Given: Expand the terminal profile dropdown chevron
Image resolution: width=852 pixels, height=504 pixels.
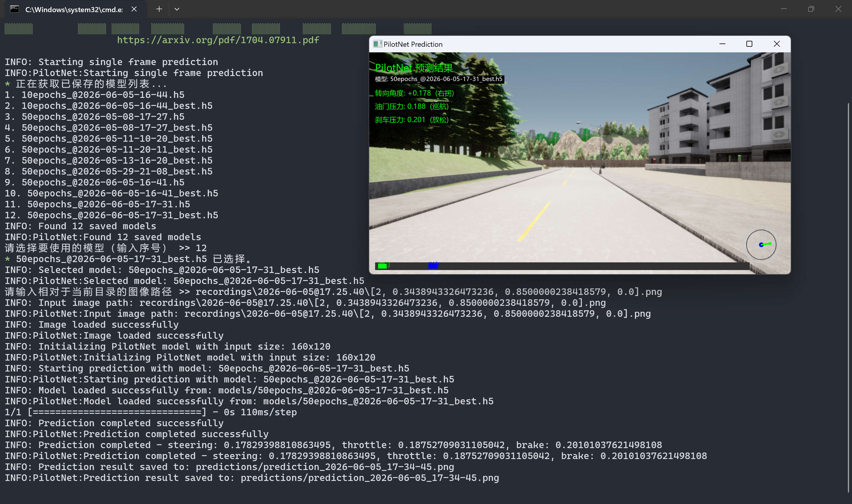Looking at the screenshot, I should click(177, 9).
